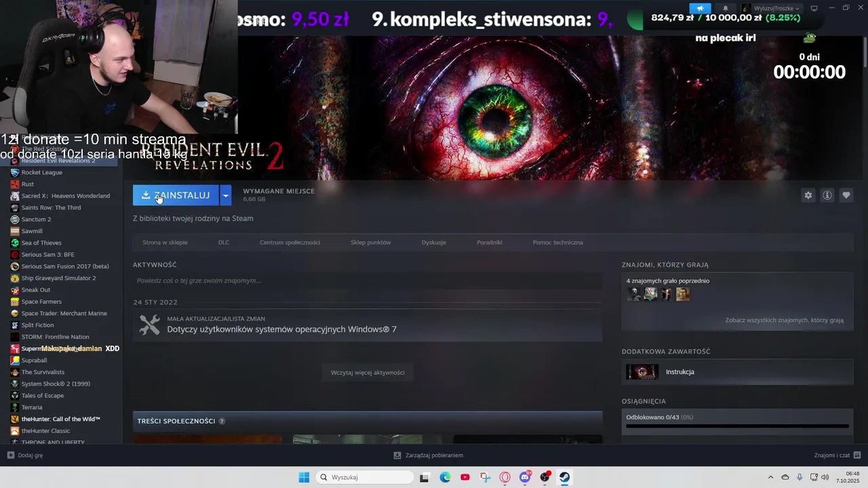This screenshot has height=488, width=868.
Task: Click the Sea of Thieves icon
Action: click(x=15, y=243)
